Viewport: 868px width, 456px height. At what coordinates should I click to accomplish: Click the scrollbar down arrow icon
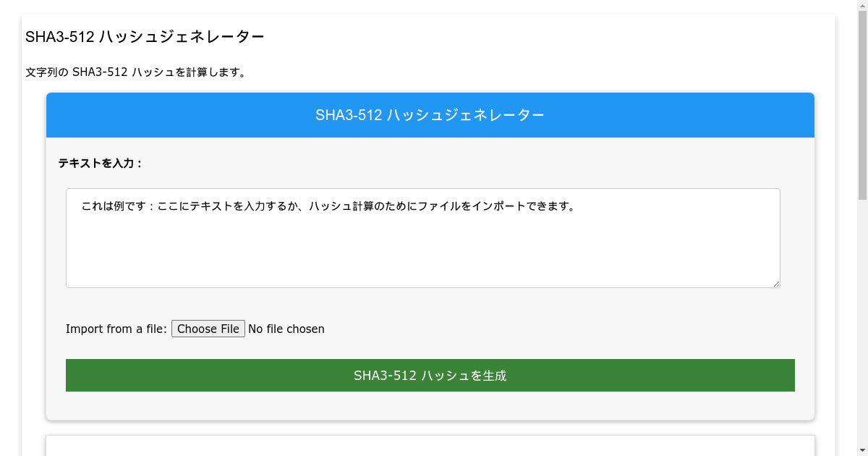coord(863,449)
